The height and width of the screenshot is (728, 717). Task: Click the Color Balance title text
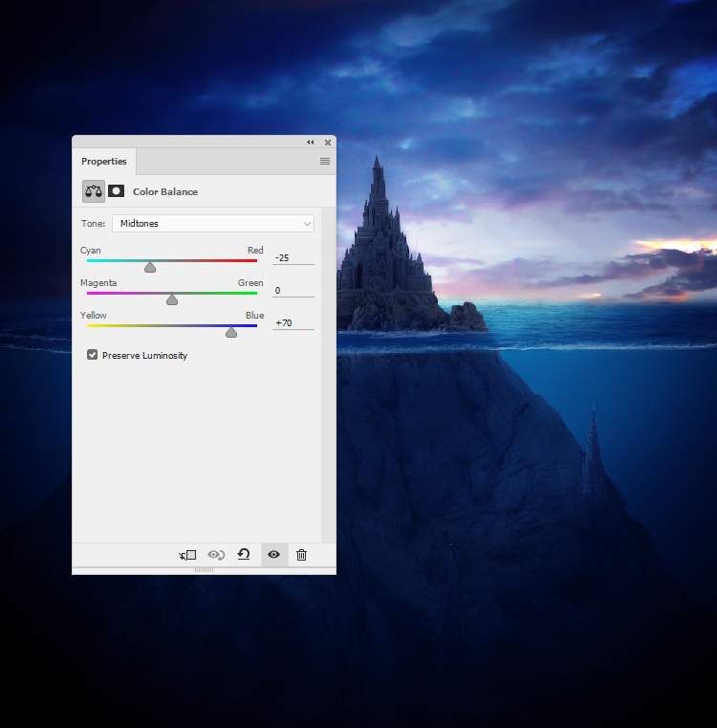click(165, 191)
